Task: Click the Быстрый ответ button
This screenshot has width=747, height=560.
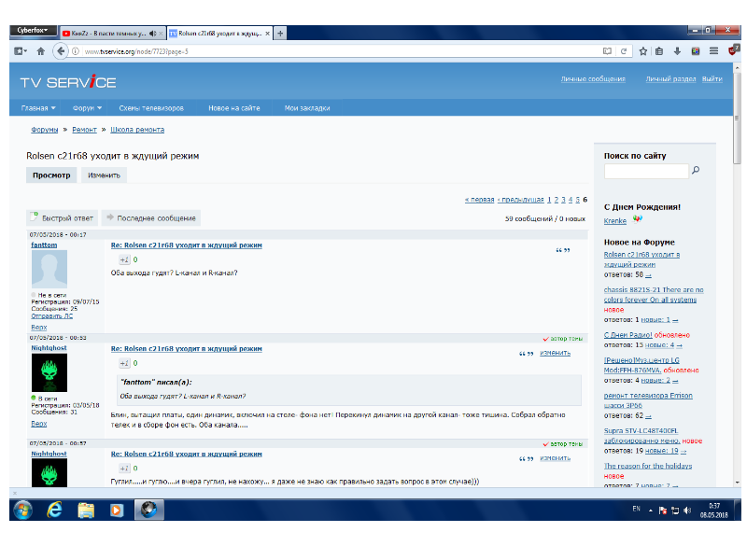Action: coord(62,217)
